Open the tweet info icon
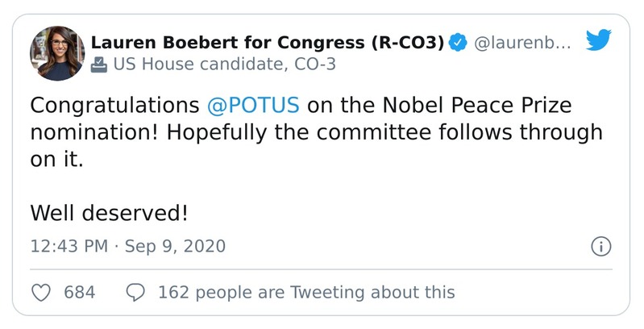 click(600, 246)
